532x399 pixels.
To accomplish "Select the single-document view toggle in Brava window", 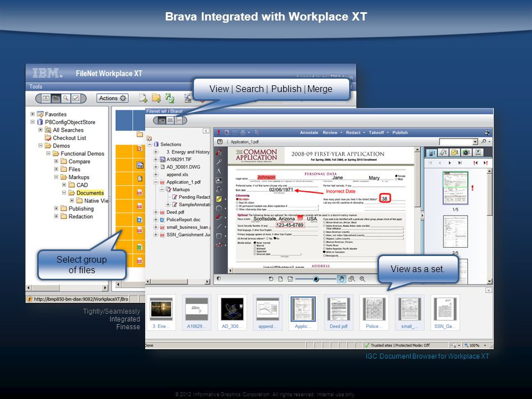I will coord(162,120).
